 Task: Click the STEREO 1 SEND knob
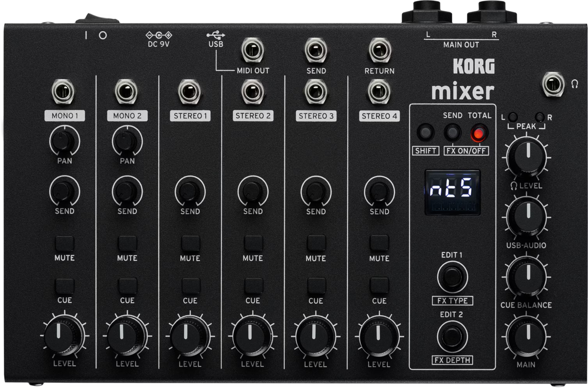(x=190, y=191)
